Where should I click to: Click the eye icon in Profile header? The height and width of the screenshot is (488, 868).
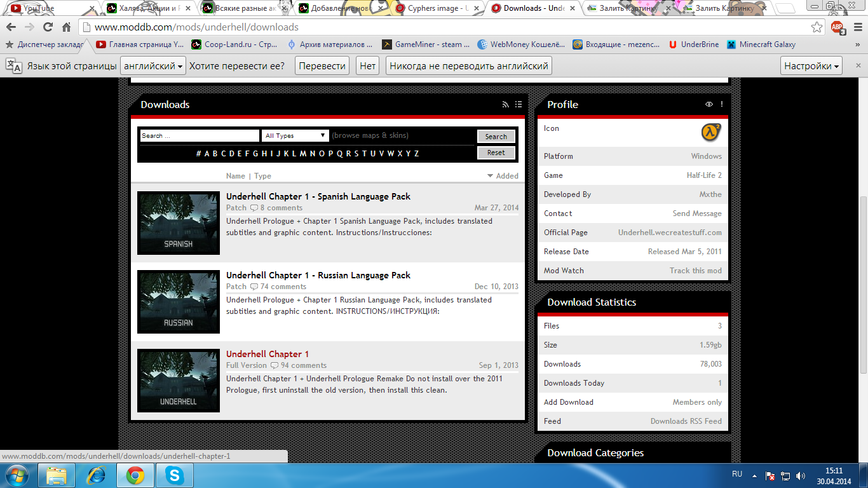(709, 104)
